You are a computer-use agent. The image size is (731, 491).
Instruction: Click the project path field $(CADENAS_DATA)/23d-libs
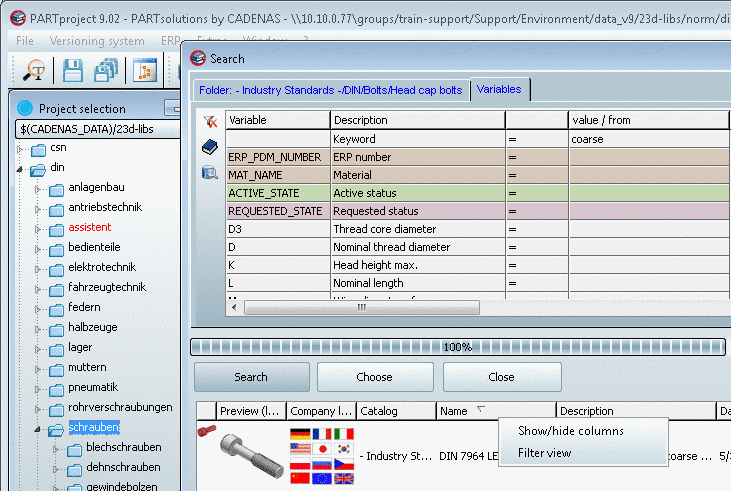[98, 129]
